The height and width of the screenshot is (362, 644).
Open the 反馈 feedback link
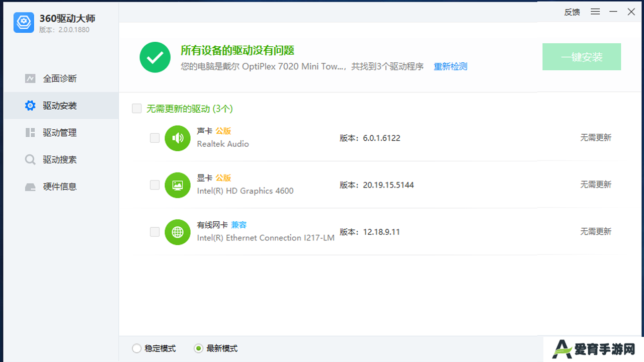(572, 12)
